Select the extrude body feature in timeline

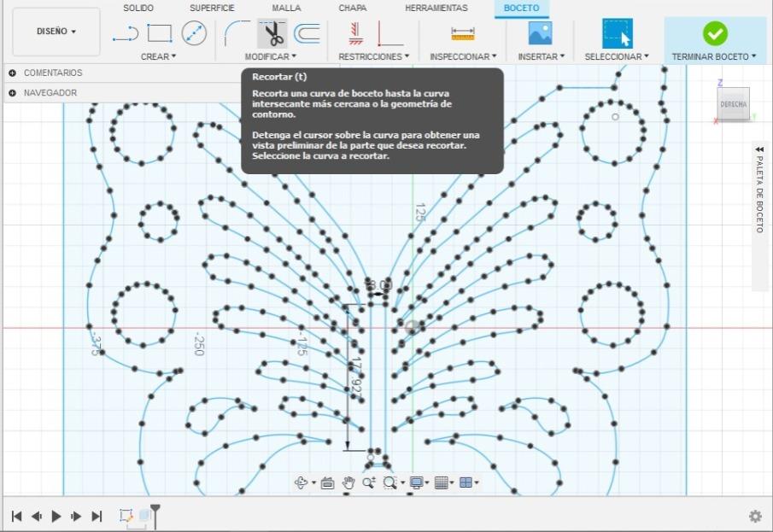pos(144,516)
